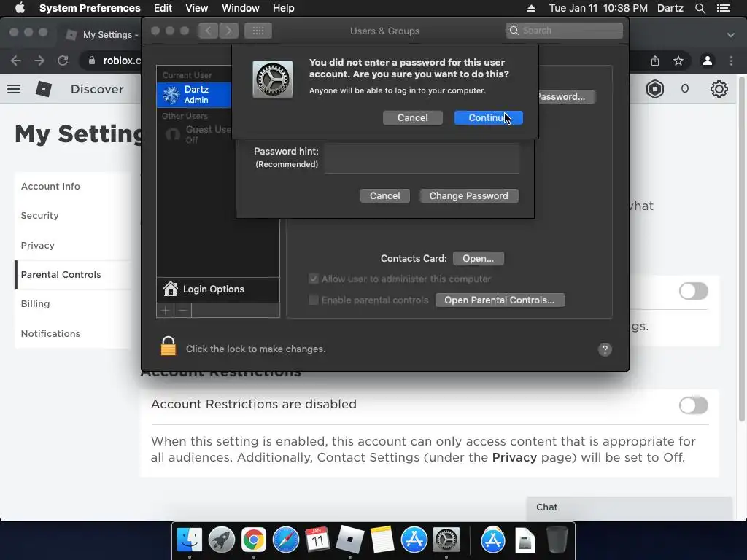The width and height of the screenshot is (747, 560).
Task: Select Login Options in the sidebar
Action: tap(217, 289)
